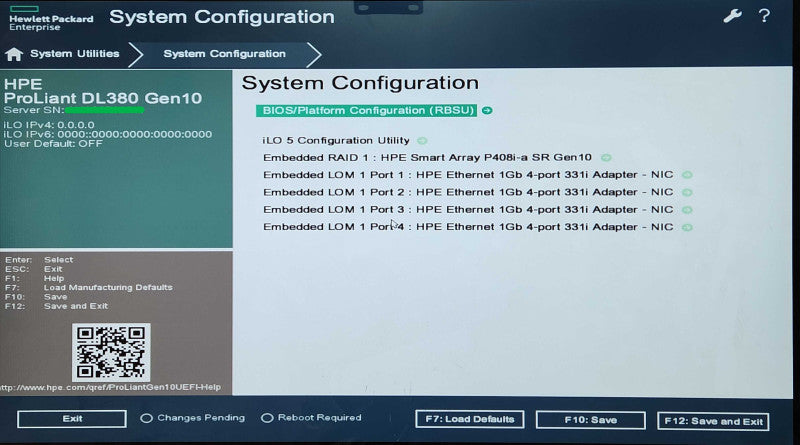Click arrow icon beside BIOS/Platform Configuration (RBSU)
This screenshot has width=800, height=445.
(487, 110)
